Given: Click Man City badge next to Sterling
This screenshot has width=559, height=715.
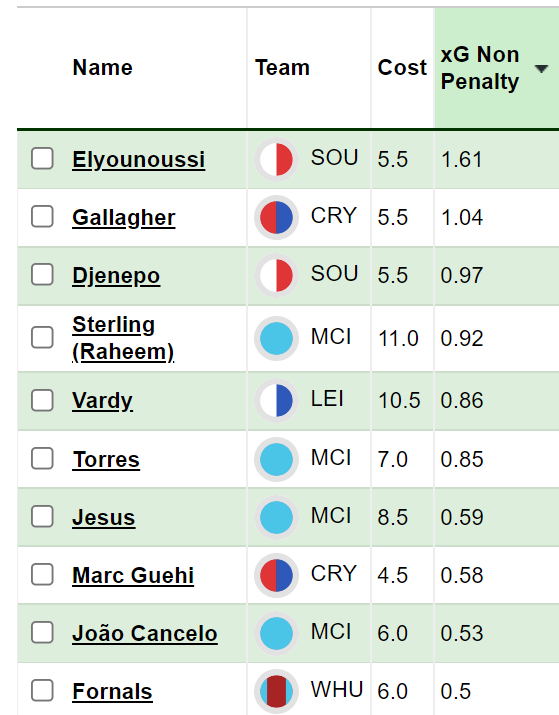Looking at the screenshot, I should point(276,338).
